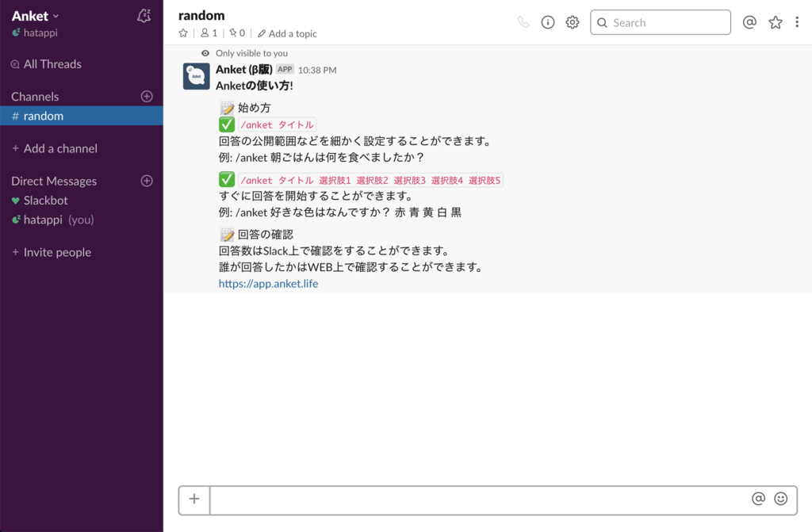Open hatappi (you) direct message
The width and height of the screenshot is (812, 532).
pos(53,220)
